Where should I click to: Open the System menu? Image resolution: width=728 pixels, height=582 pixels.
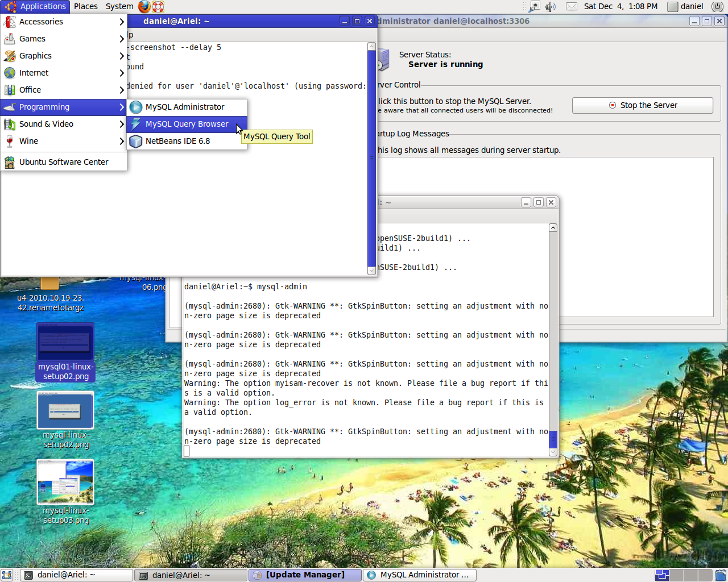tap(119, 6)
